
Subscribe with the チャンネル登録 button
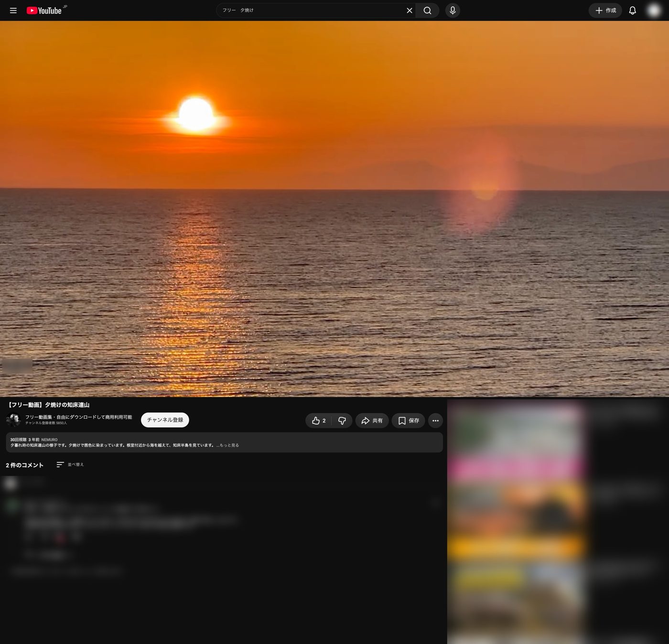click(165, 420)
